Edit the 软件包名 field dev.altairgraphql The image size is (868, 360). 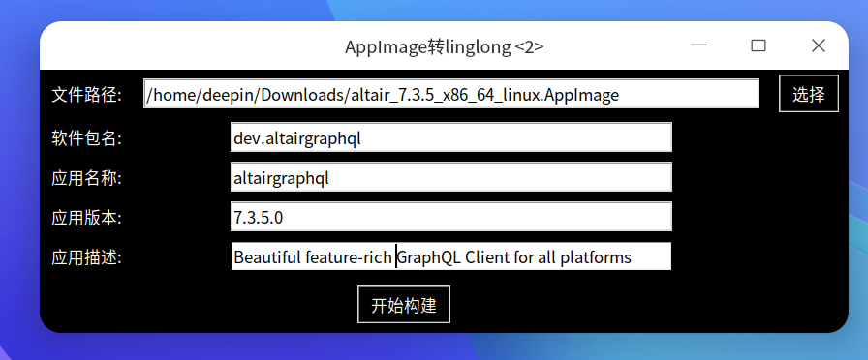451,137
